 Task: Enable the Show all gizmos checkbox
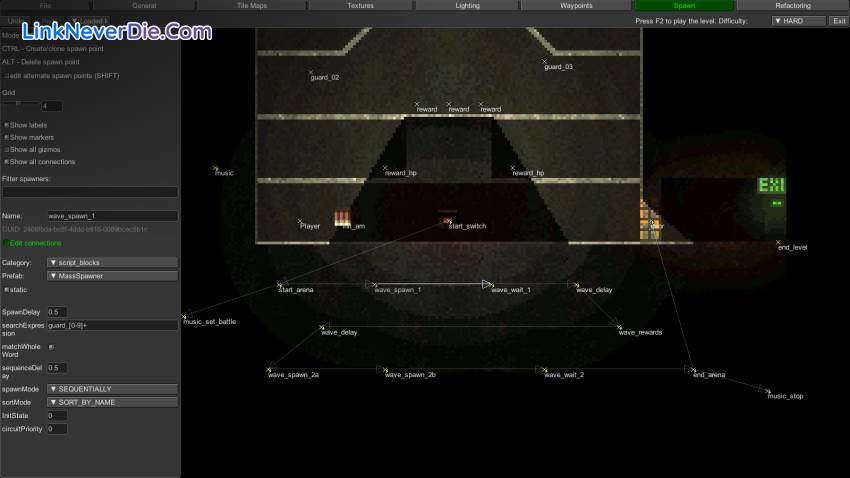pyautogui.click(x=7, y=150)
